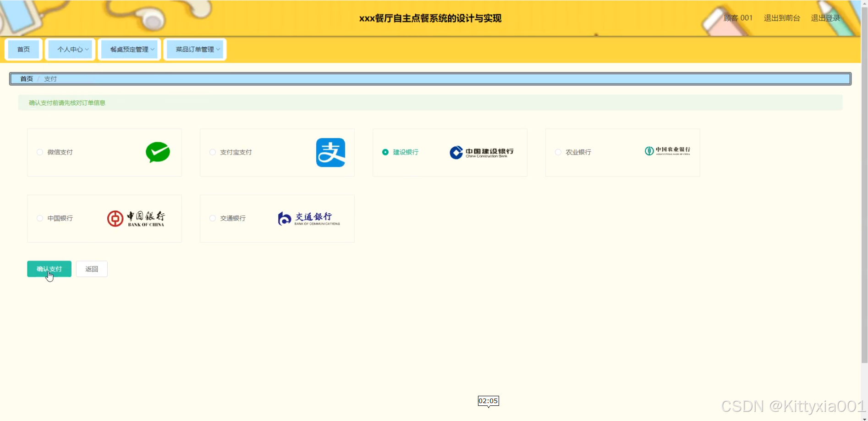This screenshot has height=421, width=868.
Task: Click the 确认支付前请先核对订单信息 notice
Action: [x=67, y=103]
